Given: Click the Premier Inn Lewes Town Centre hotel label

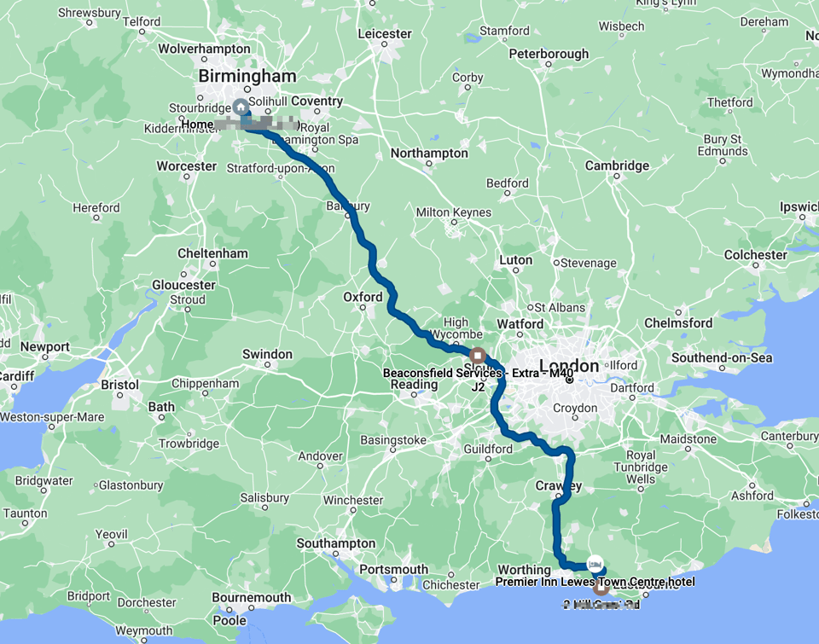Looking at the screenshot, I should [x=595, y=582].
